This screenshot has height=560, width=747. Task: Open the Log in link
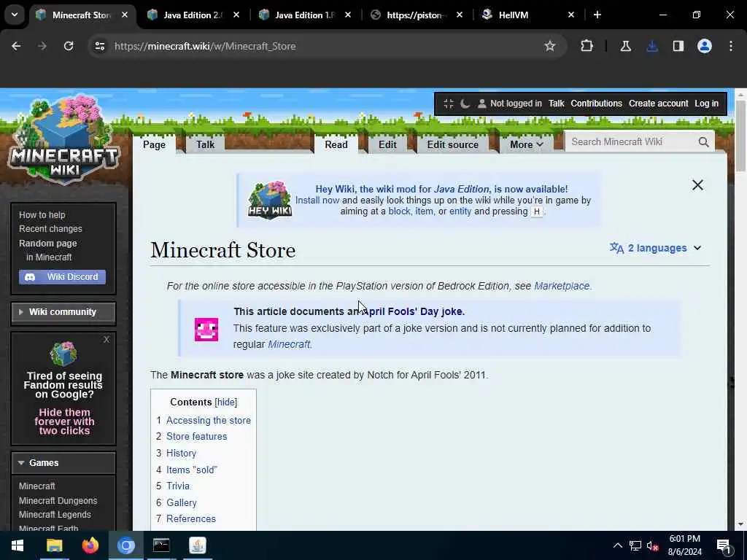706,104
